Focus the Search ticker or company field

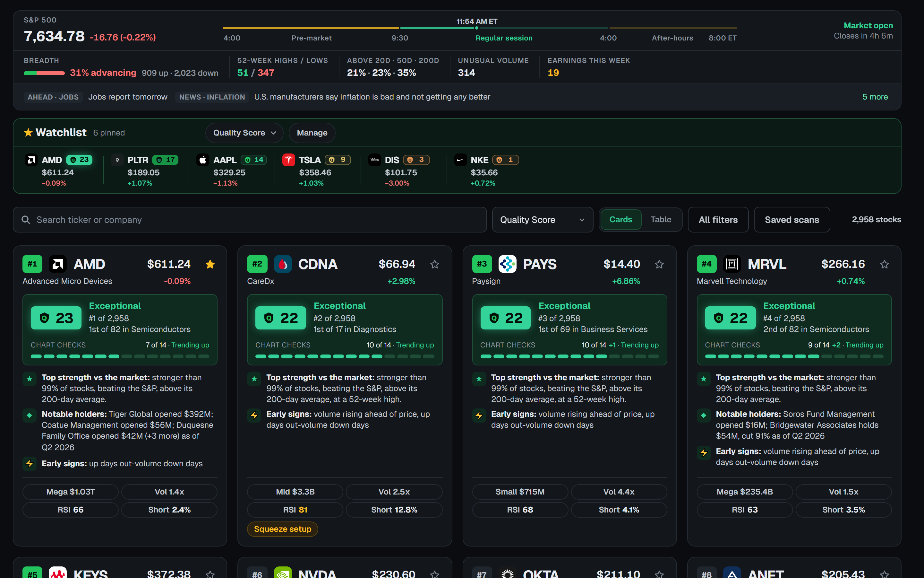click(250, 220)
